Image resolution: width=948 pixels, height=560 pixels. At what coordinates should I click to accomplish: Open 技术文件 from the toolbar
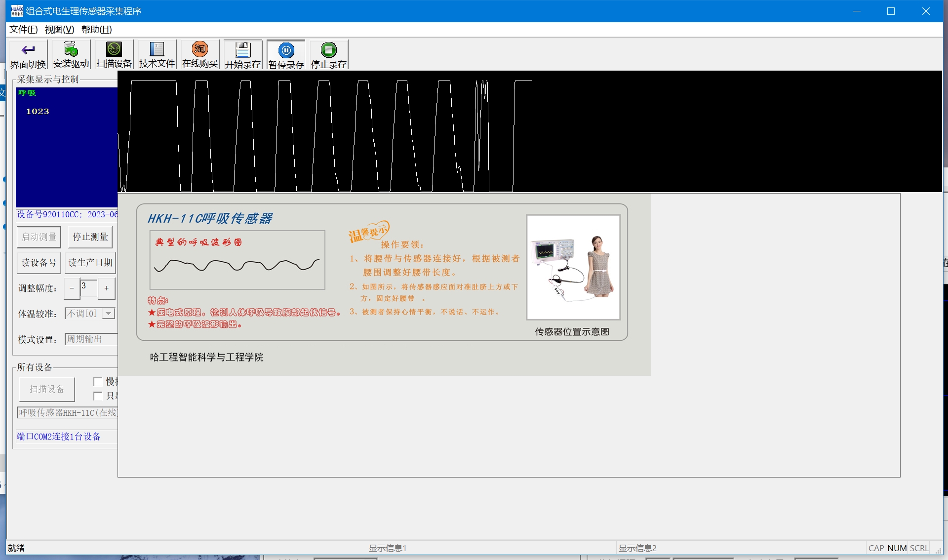(157, 49)
